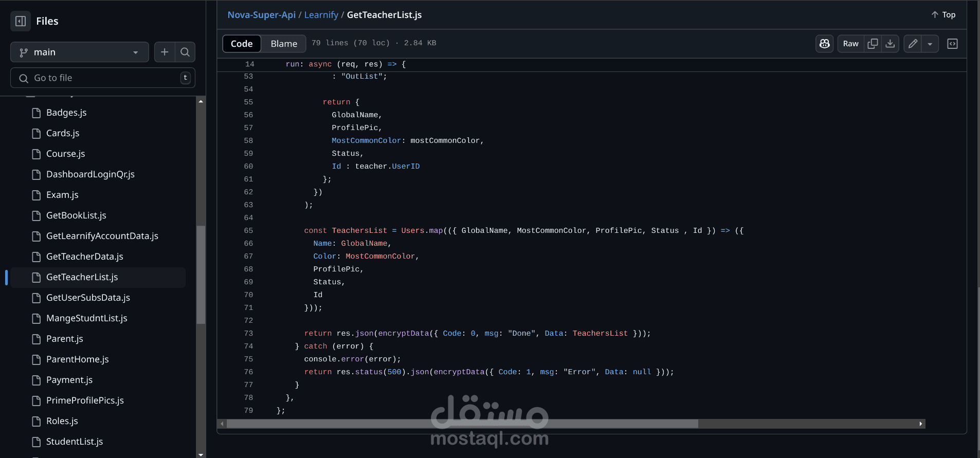Click encryptData call on line 73
Screen dimensions: 980x458
click(x=404, y=334)
